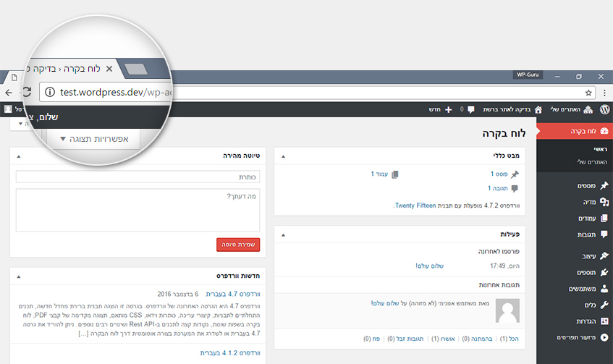Filter comments by בהמתנה (0)
613x364 pixels.
pyautogui.click(x=478, y=339)
